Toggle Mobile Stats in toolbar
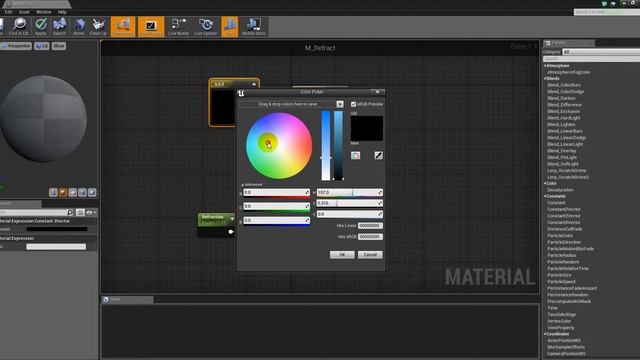 coord(253,27)
